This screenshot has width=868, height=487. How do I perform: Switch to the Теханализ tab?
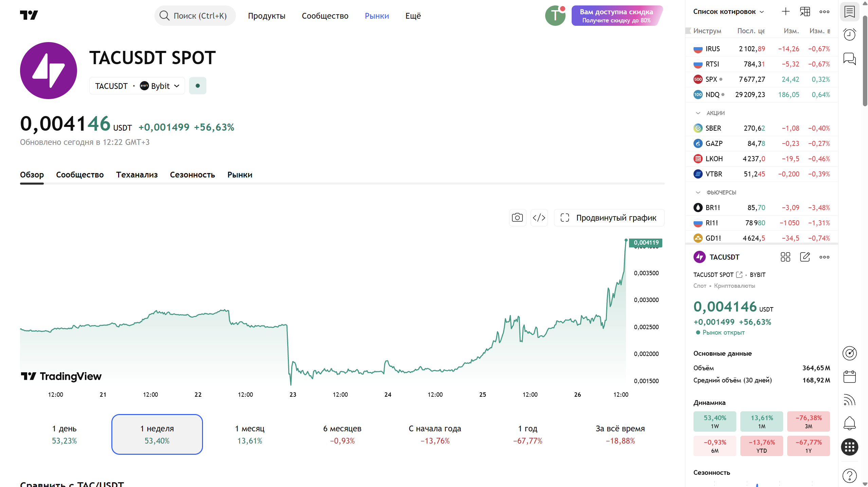pyautogui.click(x=137, y=175)
